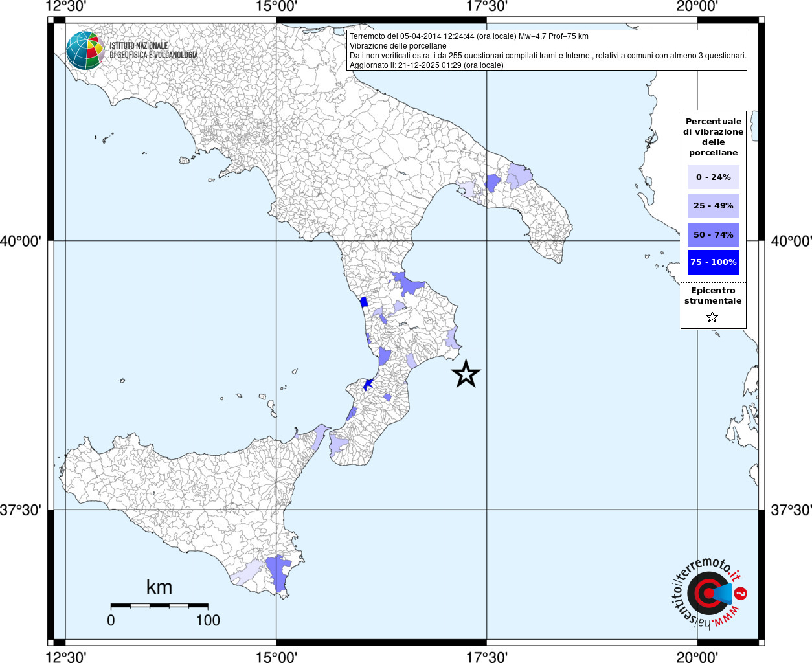Click the earthquake date and magnitude line
Screen dimensions: 812x663
tap(469, 36)
